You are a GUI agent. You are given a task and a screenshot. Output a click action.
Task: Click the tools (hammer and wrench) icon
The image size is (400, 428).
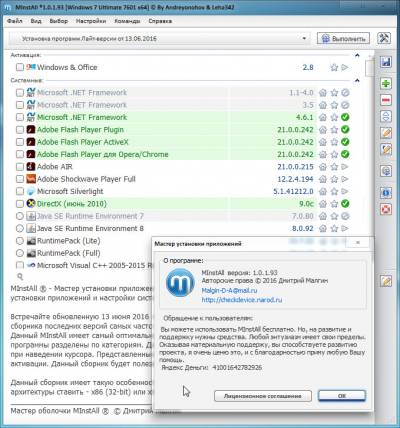pos(384,38)
